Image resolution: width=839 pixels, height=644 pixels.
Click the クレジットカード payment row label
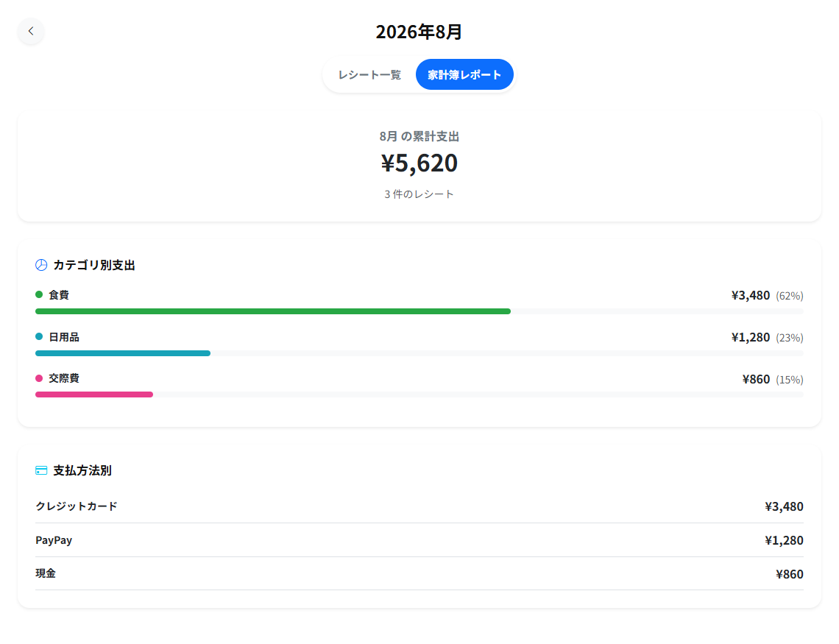(x=77, y=506)
